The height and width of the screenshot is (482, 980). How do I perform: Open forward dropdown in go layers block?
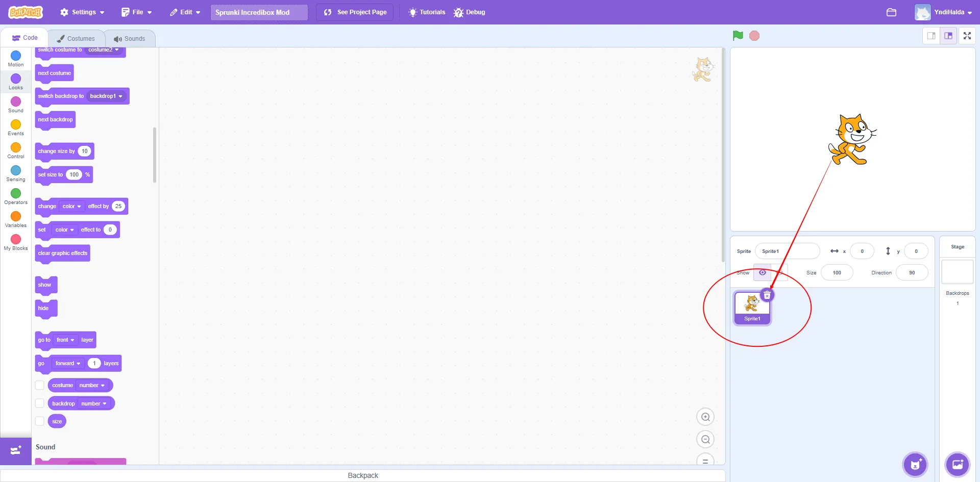point(68,363)
